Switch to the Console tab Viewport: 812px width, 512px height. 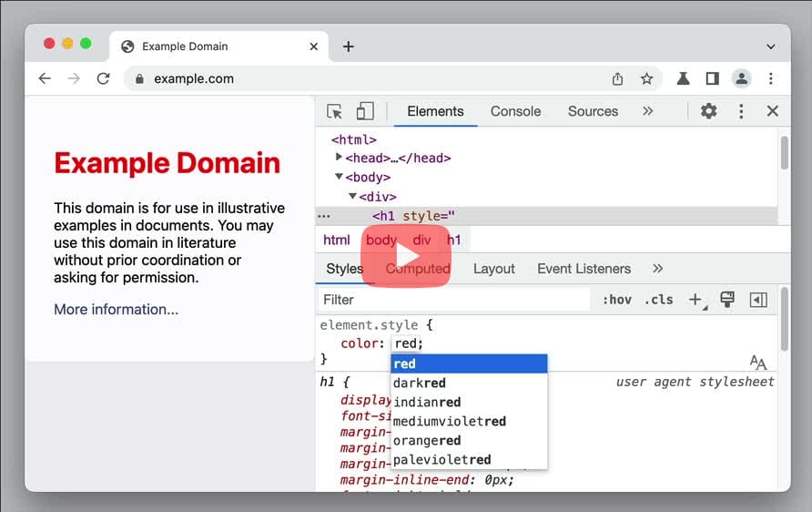(x=515, y=111)
